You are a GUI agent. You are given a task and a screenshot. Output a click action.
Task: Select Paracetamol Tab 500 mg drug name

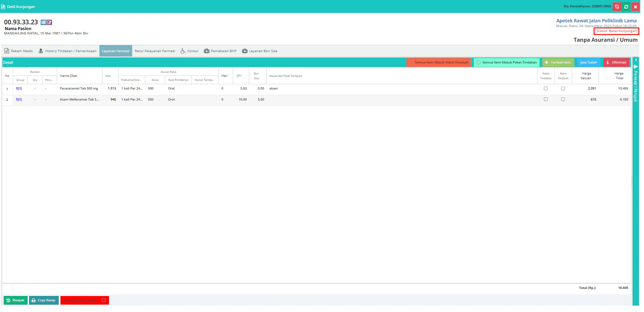tap(79, 89)
